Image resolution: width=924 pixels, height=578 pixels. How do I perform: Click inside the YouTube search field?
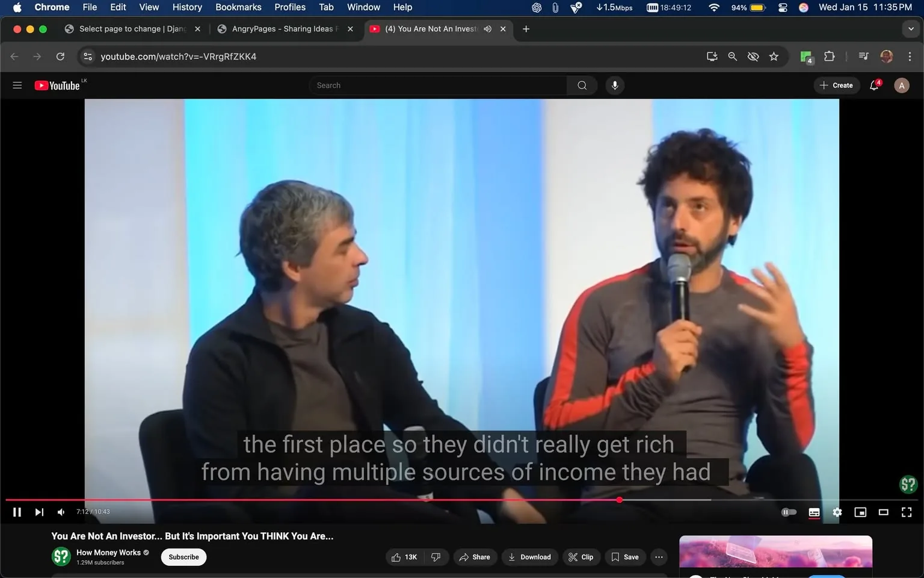point(438,85)
